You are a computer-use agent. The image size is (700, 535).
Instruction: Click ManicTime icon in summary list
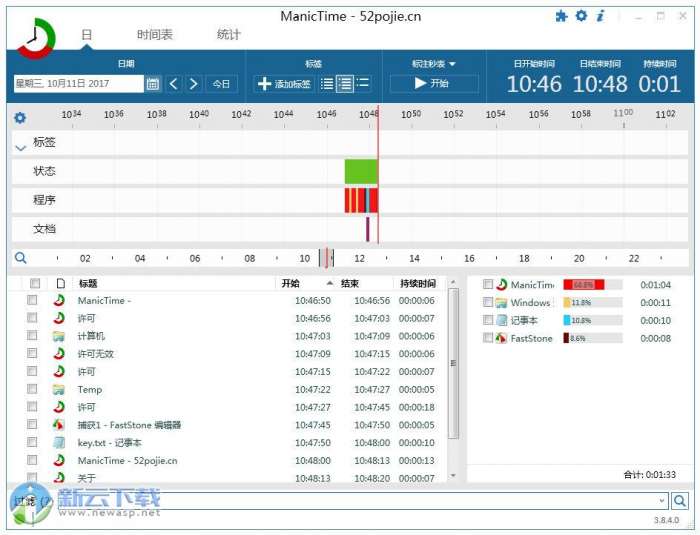tap(502, 284)
